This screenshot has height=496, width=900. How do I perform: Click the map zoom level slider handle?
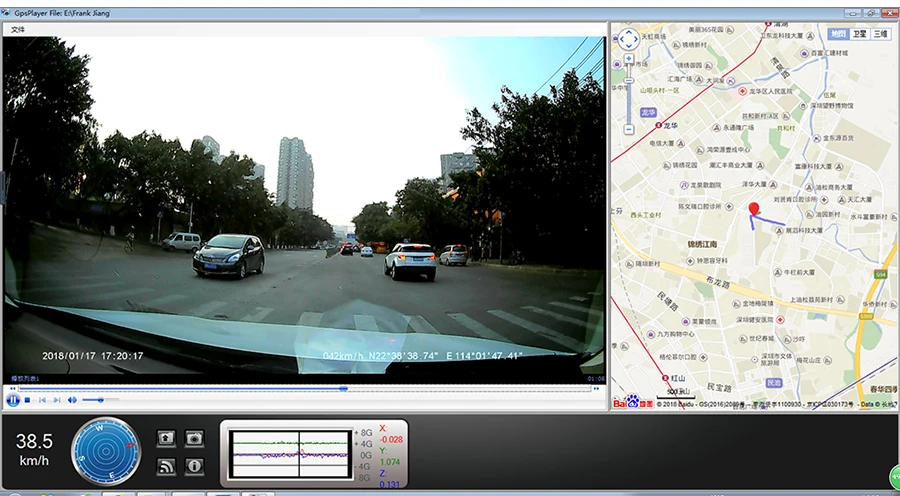point(629,81)
